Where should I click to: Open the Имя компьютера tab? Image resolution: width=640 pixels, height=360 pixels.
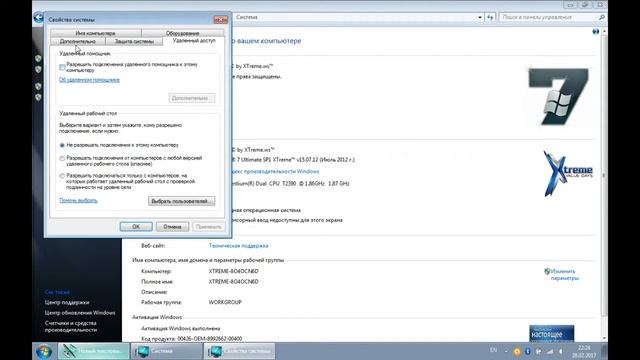click(x=96, y=33)
